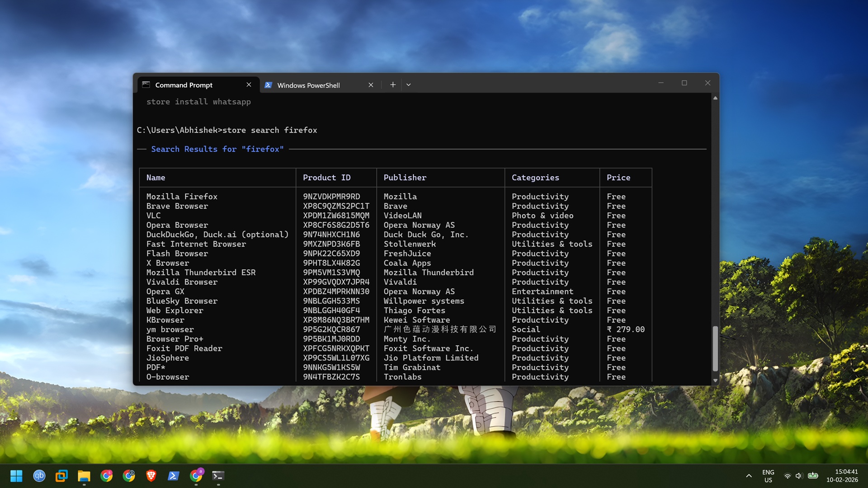The image size is (868, 488).
Task: Open qBittorrent from the taskbar
Action: coord(39,476)
